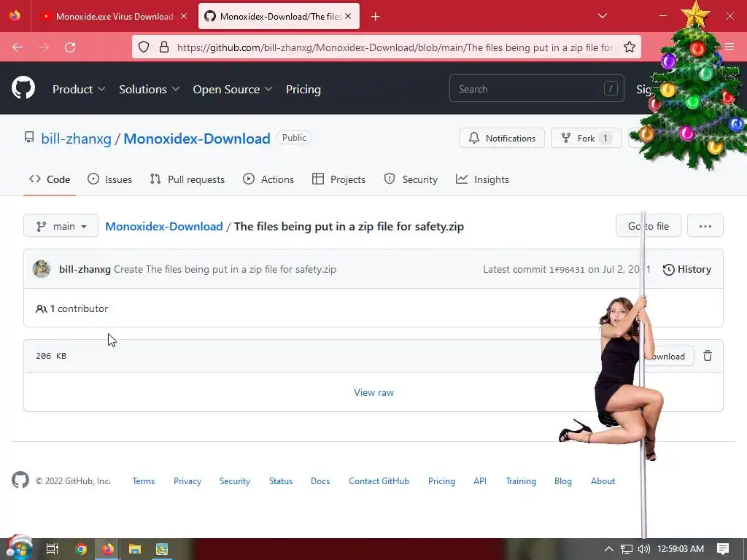Viewport: 747px width, 560px height.
Task: Click the GitHub search field
Action: 536,88
